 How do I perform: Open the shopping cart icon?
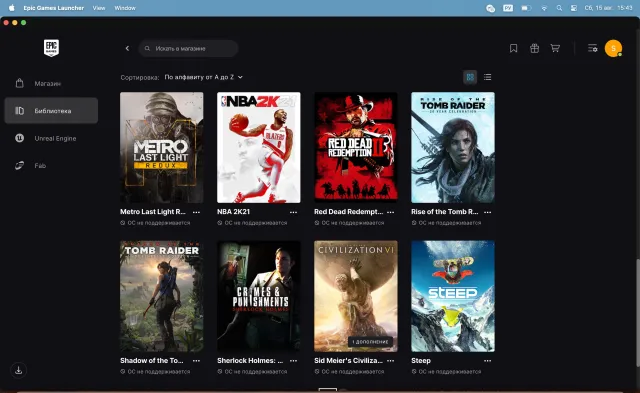[555, 48]
